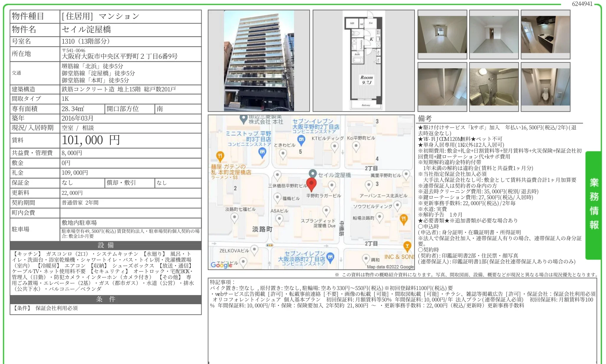Viewport: 606px width, 364px height.
Task: Click the Google logo on map
Action: click(x=222, y=265)
